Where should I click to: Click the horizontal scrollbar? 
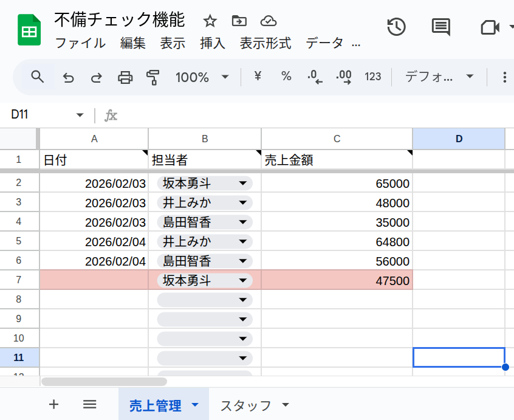point(103,381)
